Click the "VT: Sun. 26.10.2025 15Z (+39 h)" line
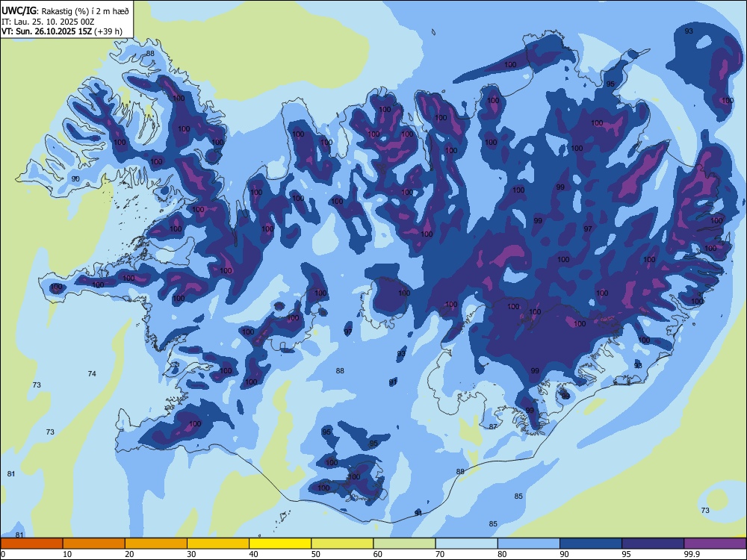Viewport: 747px width, 560px height. click(62, 31)
